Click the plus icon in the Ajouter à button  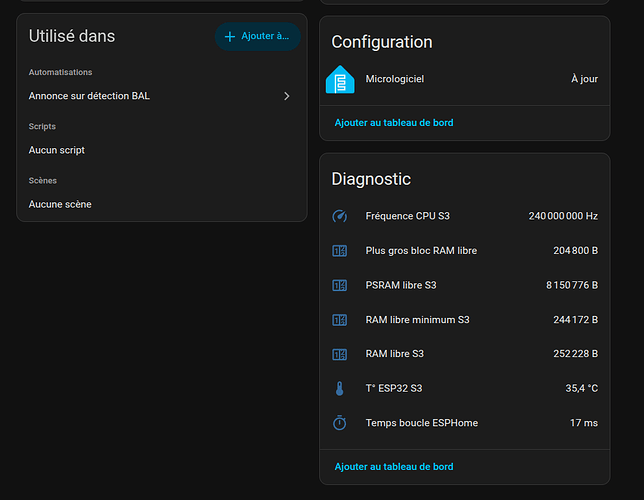pyautogui.click(x=230, y=37)
